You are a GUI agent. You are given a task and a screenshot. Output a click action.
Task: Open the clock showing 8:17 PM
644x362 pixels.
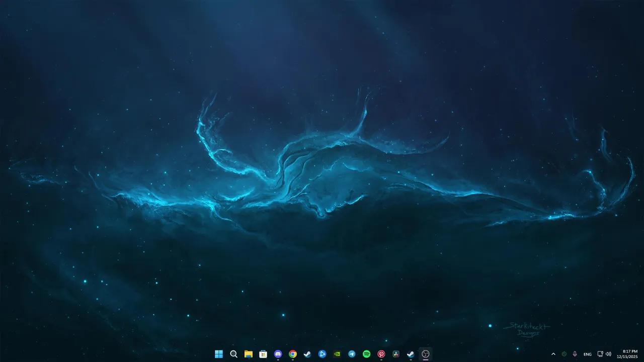tap(627, 354)
